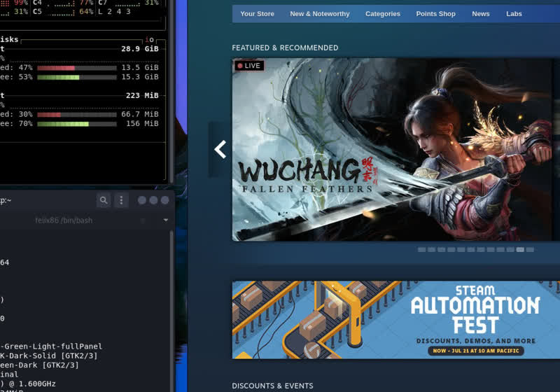Open the News tab in Steam
Image resolution: width=560 pixels, height=392 pixels.
pos(481,14)
